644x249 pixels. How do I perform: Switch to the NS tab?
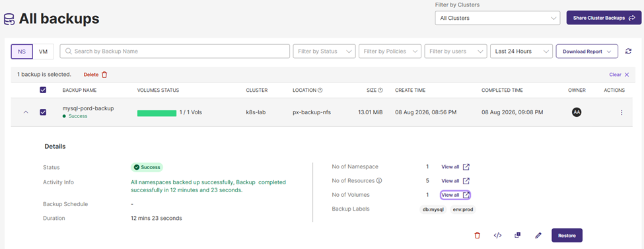[22, 52]
